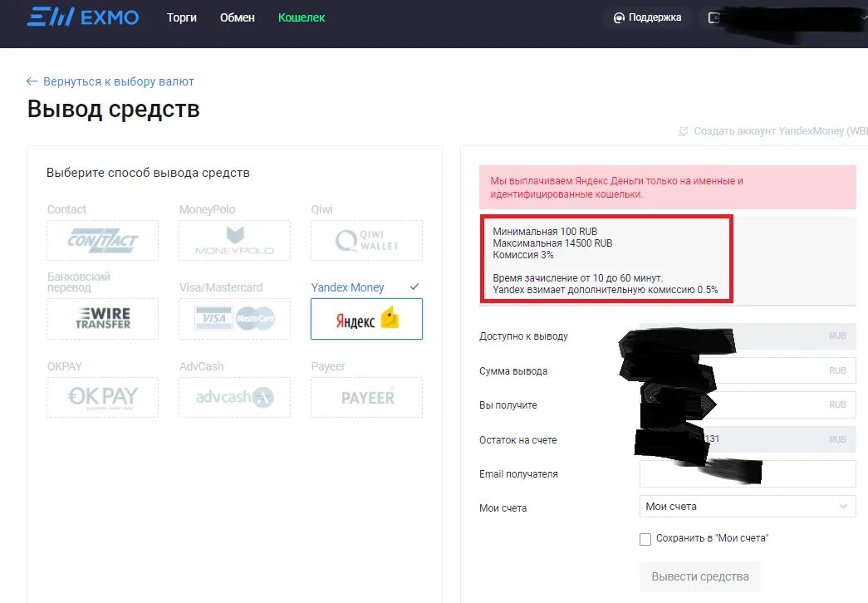The height and width of the screenshot is (603, 868).
Task: Select Яндекс money withdrawal tile
Action: pos(366,319)
